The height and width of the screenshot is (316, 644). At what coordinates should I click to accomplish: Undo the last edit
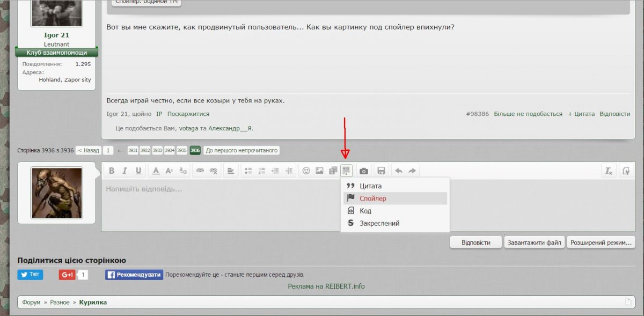click(399, 171)
